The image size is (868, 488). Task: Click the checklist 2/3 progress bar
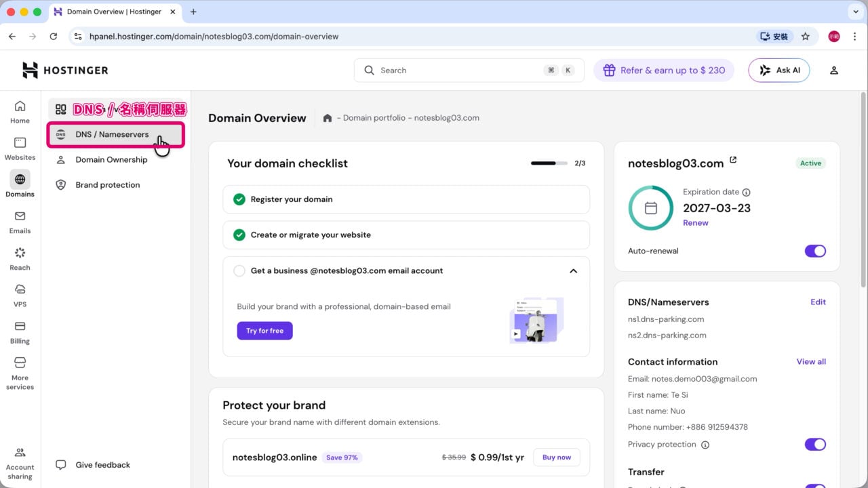(549, 163)
